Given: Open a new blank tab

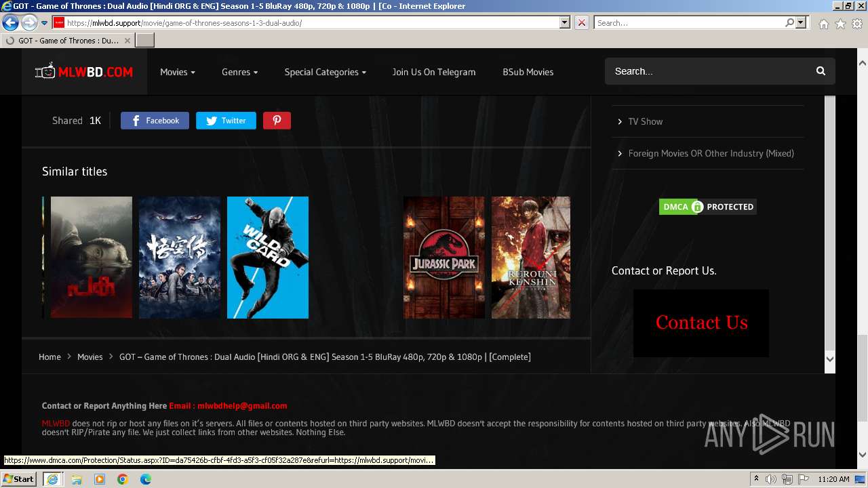Looking at the screenshot, I should pos(145,41).
